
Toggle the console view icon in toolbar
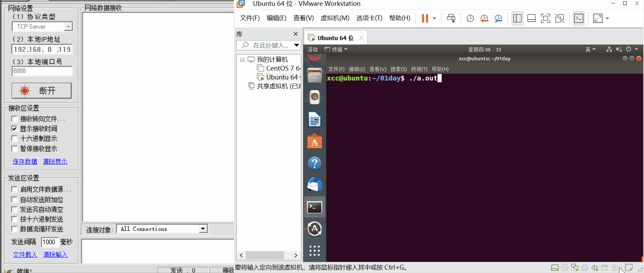pos(579,18)
